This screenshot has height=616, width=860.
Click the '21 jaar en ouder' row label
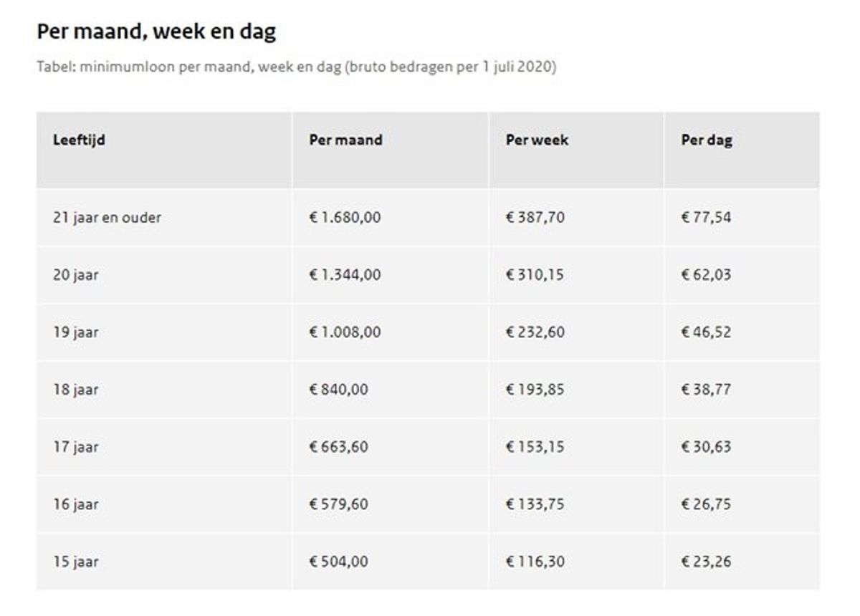point(107,217)
